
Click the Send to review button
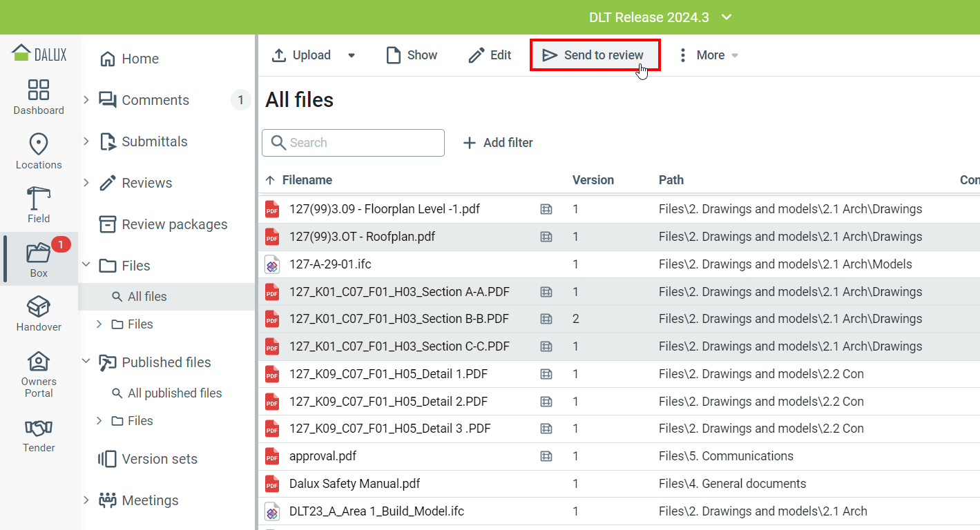point(595,55)
